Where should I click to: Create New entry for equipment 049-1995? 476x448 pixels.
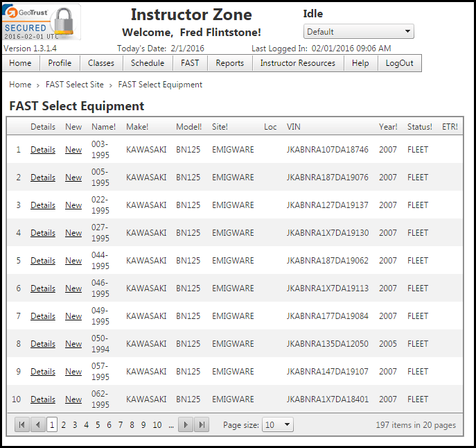click(x=73, y=316)
